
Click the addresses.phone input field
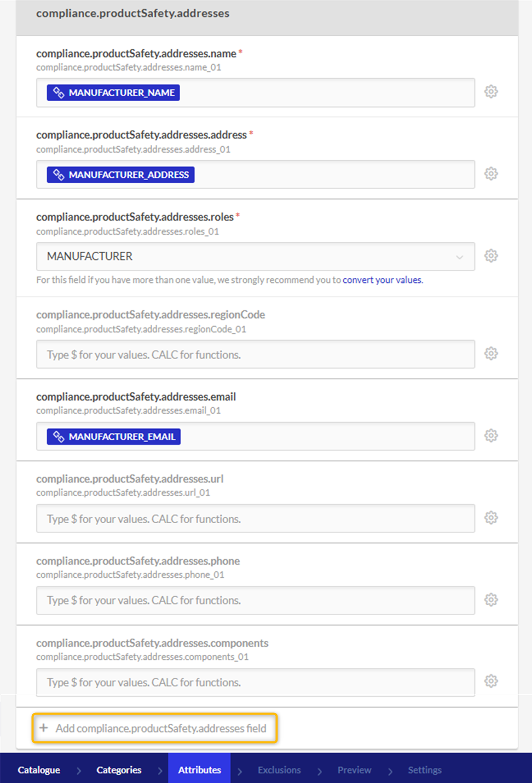tap(255, 600)
